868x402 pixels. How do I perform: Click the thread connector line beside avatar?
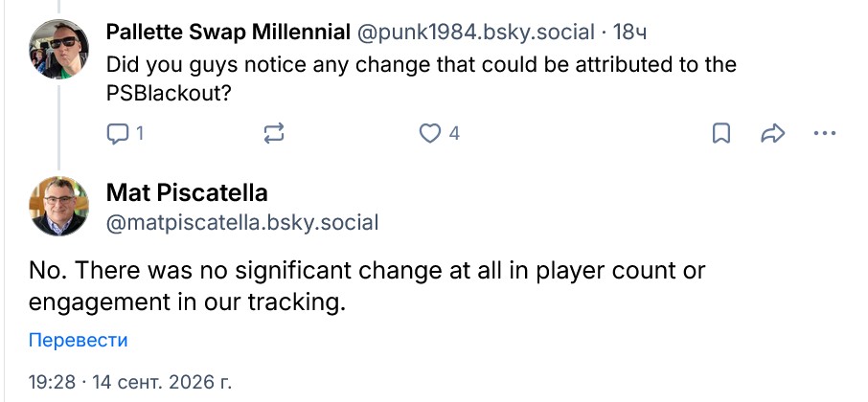[58, 125]
